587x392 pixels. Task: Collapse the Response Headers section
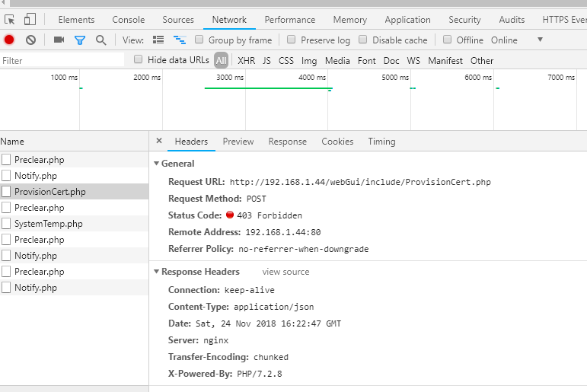pyautogui.click(x=157, y=272)
